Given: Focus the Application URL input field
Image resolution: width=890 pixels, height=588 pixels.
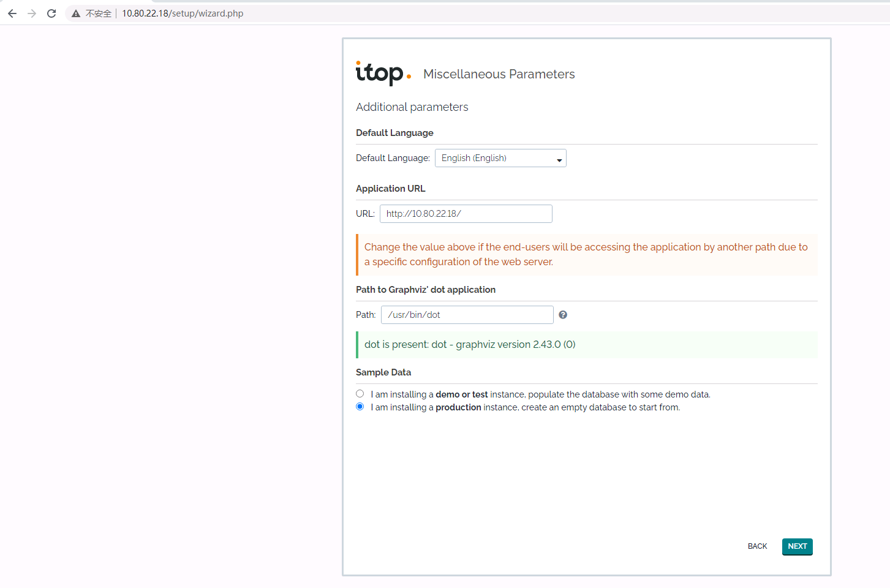Looking at the screenshot, I should click(x=466, y=214).
